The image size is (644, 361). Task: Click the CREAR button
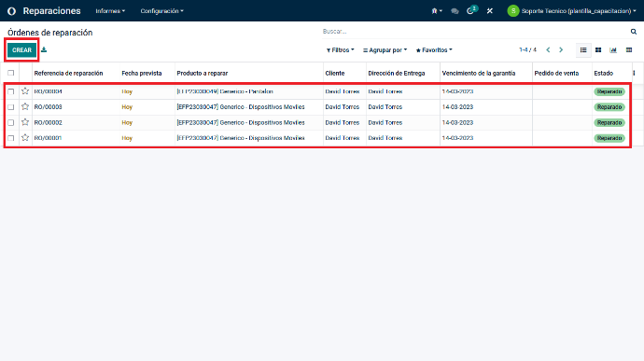click(x=21, y=50)
